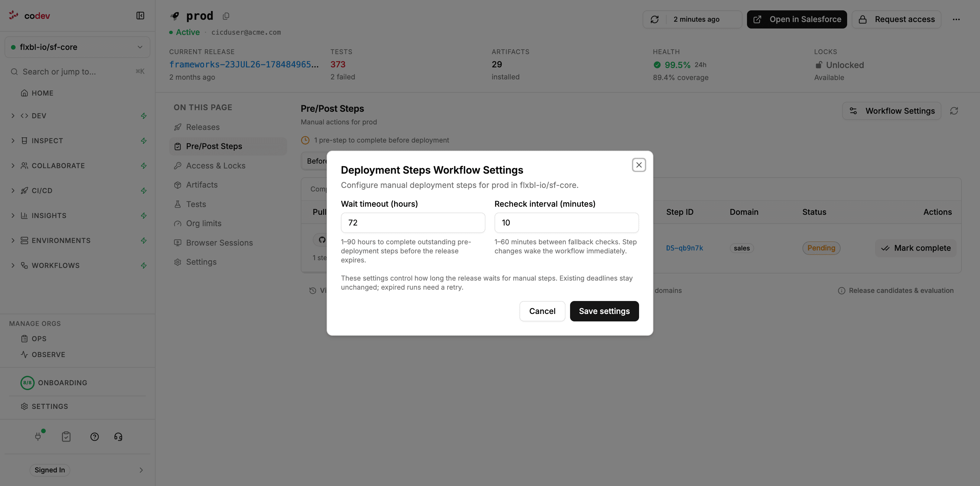Image resolution: width=980 pixels, height=486 pixels.
Task: Open in Salesforce button
Action: pyautogui.click(x=797, y=19)
